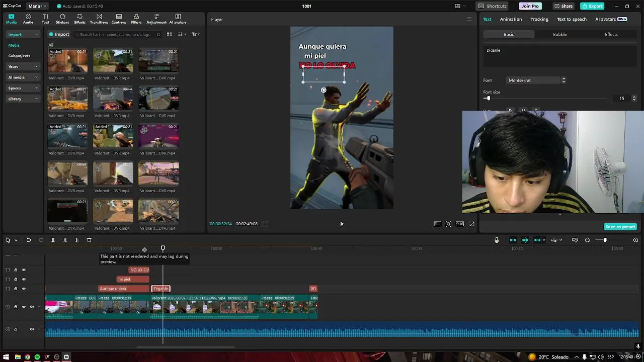Open the Transitions panel
Viewport: 644px width, 362px height.
pos(99,19)
